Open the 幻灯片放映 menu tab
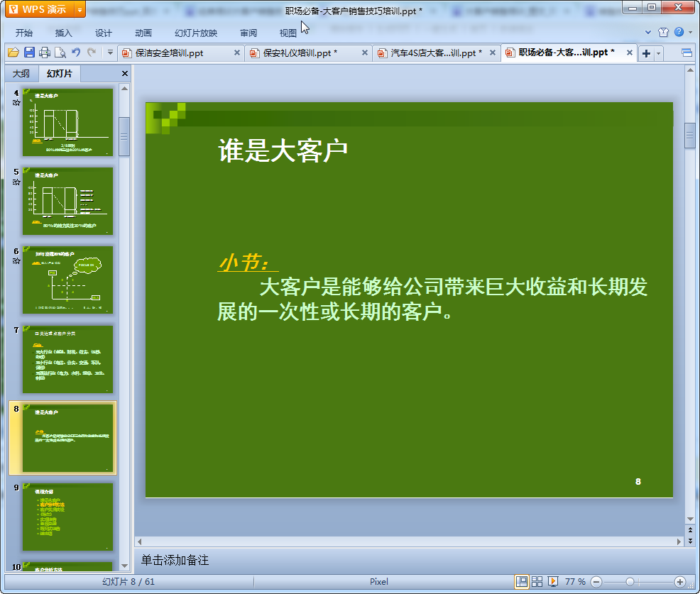Screen dimensions: 700x594 click(196, 33)
